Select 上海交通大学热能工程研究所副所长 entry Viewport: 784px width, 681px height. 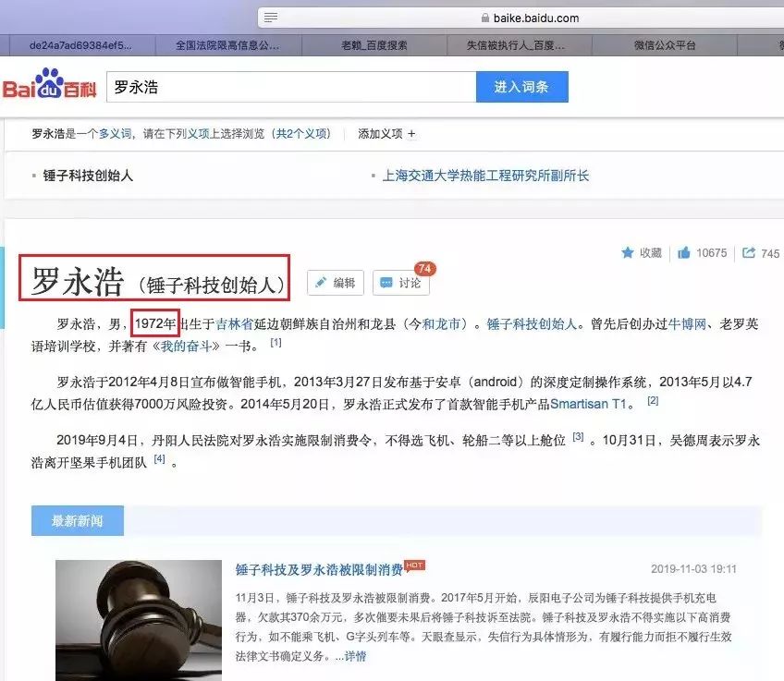(x=485, y=176)
